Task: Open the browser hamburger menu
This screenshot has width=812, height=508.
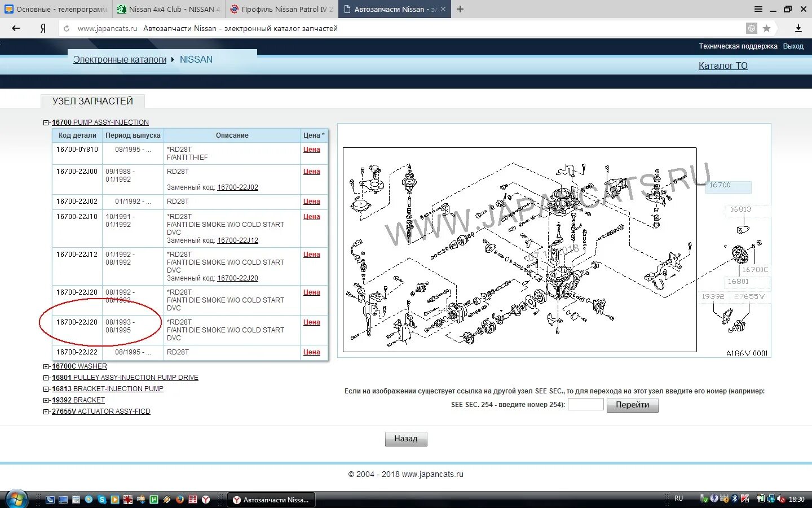Action: tap(758, 9)
